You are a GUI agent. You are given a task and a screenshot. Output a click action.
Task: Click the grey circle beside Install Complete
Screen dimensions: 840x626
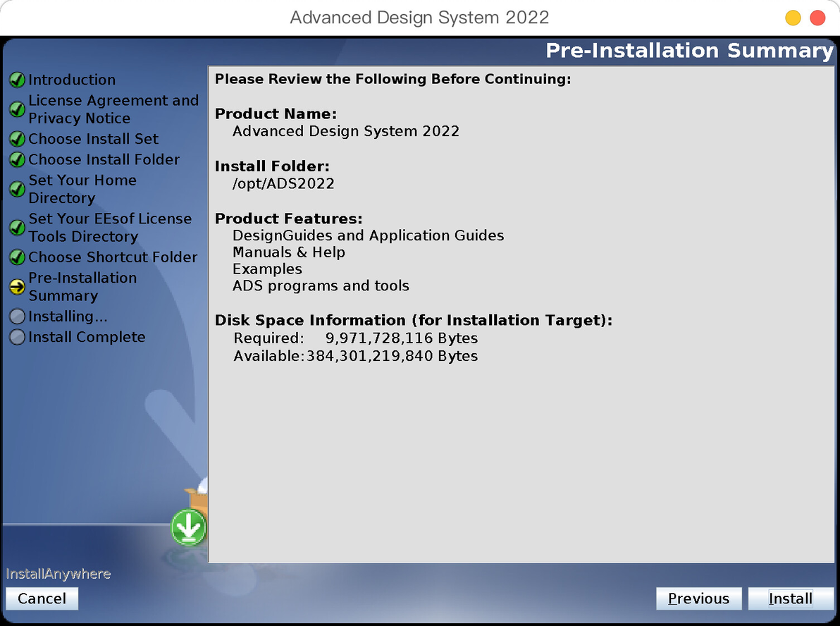(x=17, y=337)
